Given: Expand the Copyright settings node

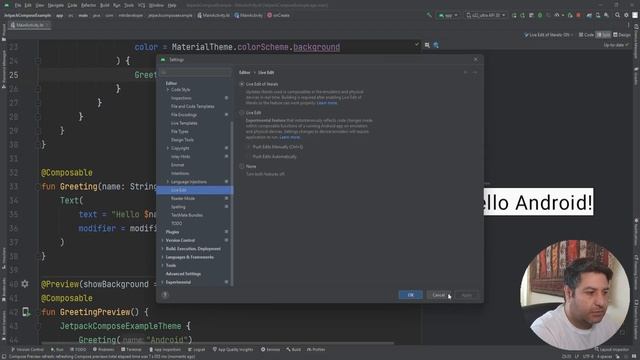Looking at the screenshot, I should (168, 148).
